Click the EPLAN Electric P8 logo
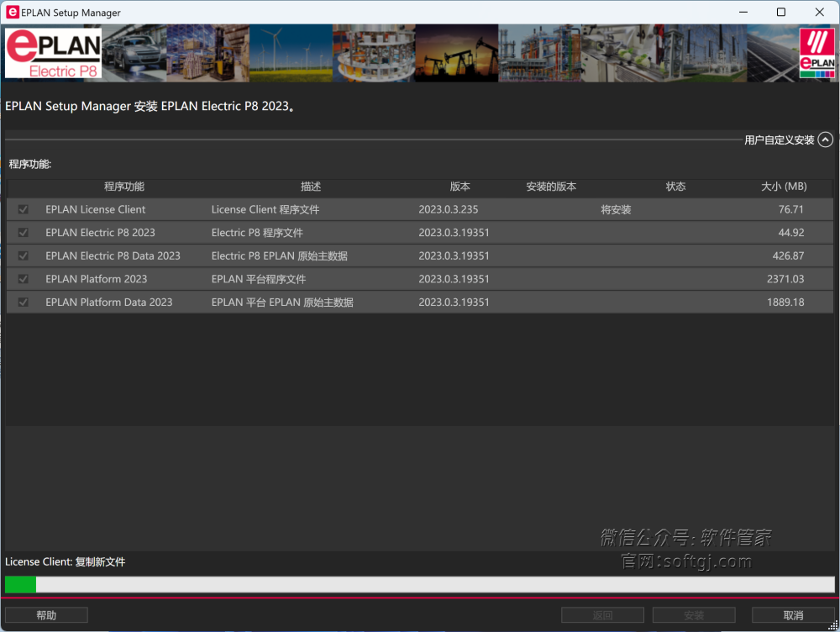Viewport: 840px width, 632px height. coord(53,53)
